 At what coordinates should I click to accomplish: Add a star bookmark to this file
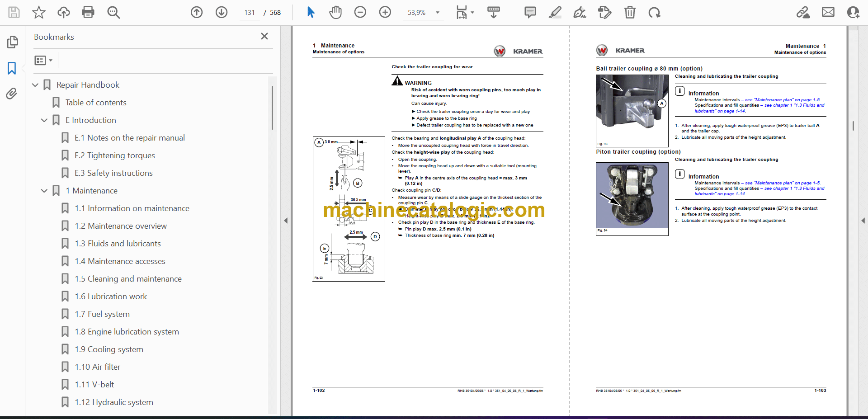coord(39,12)
